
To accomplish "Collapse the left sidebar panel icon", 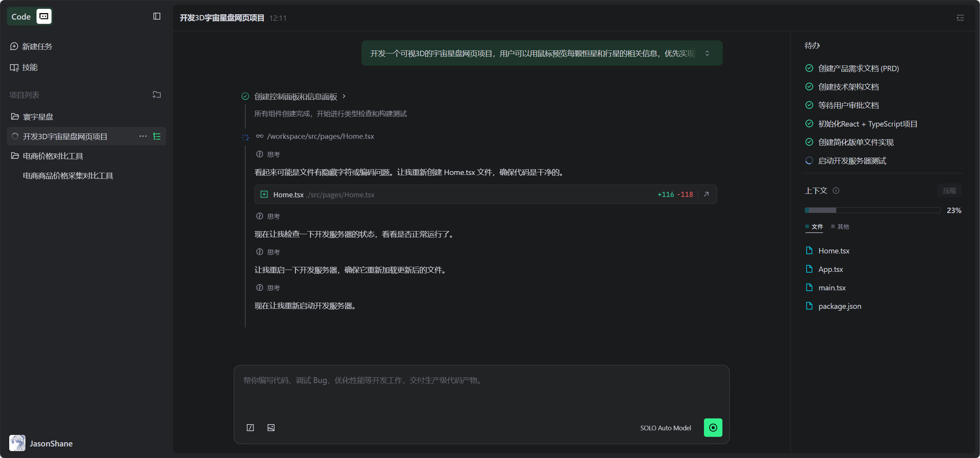I will (x=156, y=16).
